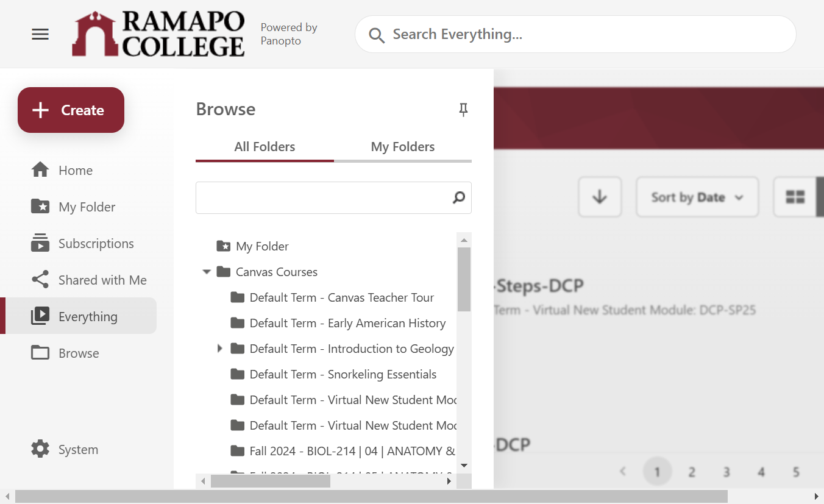Image resolution: width=824 pixels, height=504 pixels.
Task: Go to page 4
Action: pos(761,472)
